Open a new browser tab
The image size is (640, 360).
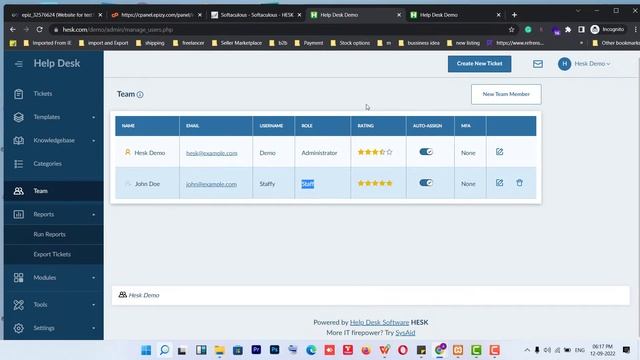tap(514, 15)
